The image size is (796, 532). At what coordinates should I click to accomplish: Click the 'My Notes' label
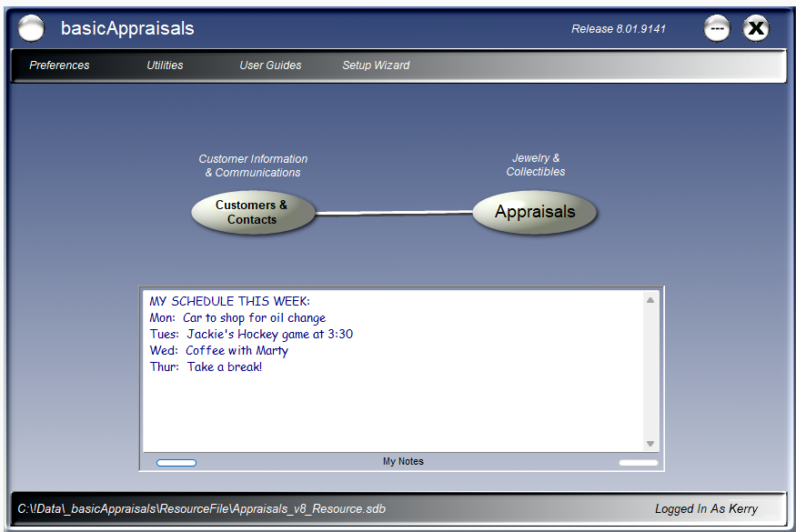(x=403, y=461)
